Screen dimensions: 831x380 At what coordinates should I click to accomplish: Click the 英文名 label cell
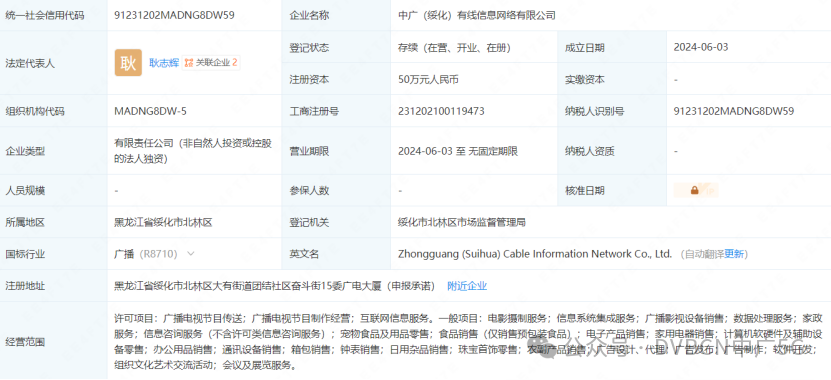(x=336, y=254)
